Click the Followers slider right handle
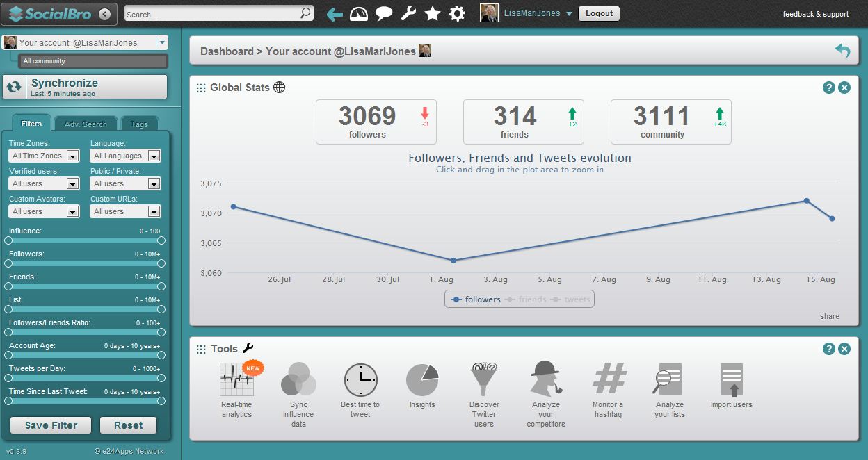The height and width of the screenshot is (460, 868). pos(161,263)
